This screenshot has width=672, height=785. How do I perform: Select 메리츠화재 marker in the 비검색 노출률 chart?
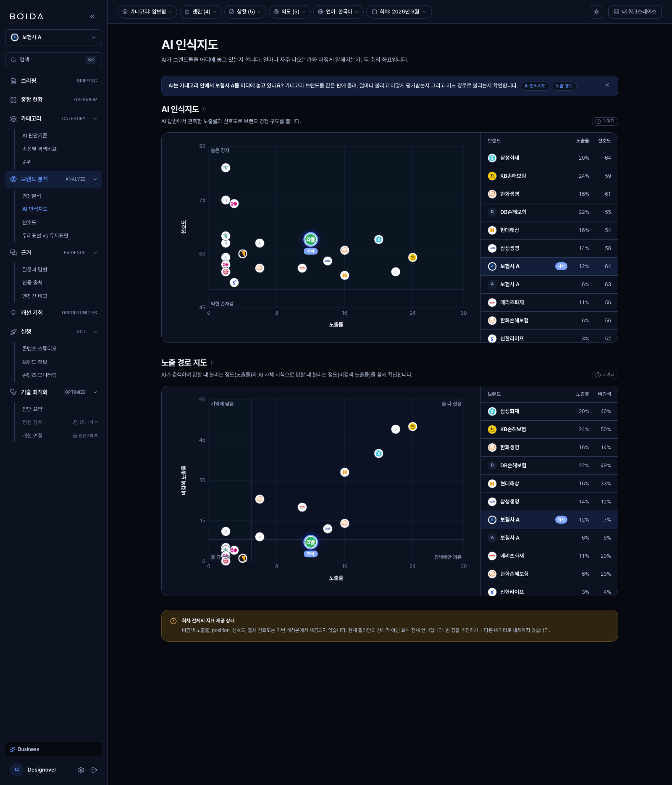[302, 507]
